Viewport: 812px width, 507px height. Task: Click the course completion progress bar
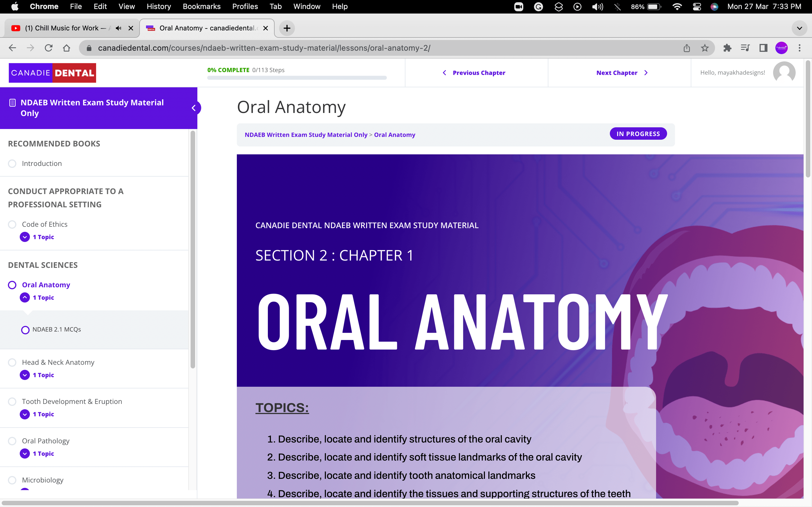tap(297, 78)
